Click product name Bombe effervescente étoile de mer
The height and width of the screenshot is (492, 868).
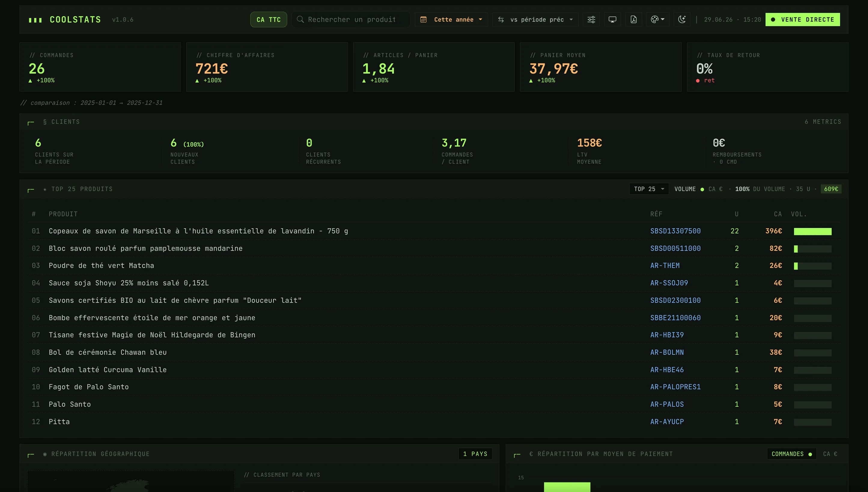tap(152, 318)
